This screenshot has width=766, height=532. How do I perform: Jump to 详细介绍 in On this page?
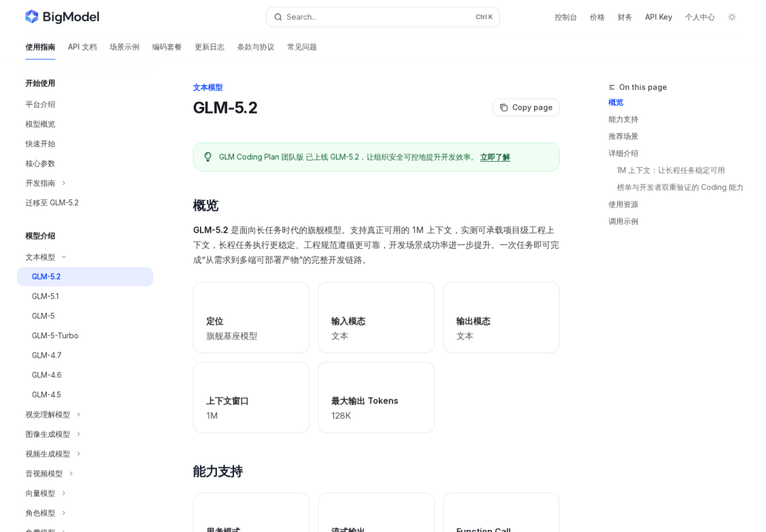pos(623,153)
